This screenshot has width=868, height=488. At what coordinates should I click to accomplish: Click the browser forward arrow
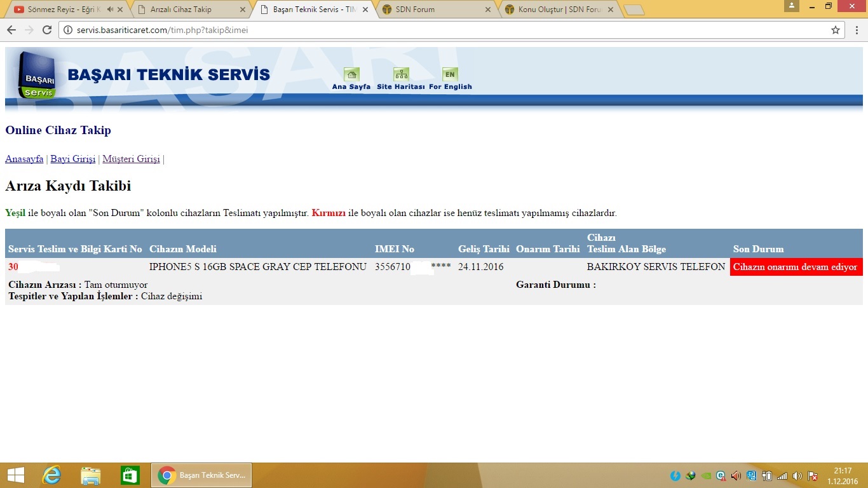pyautogui.click(x=29, y=30)
